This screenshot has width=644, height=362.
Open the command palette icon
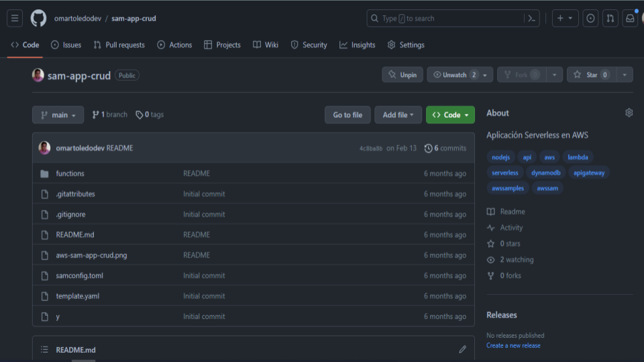[531, 19]
